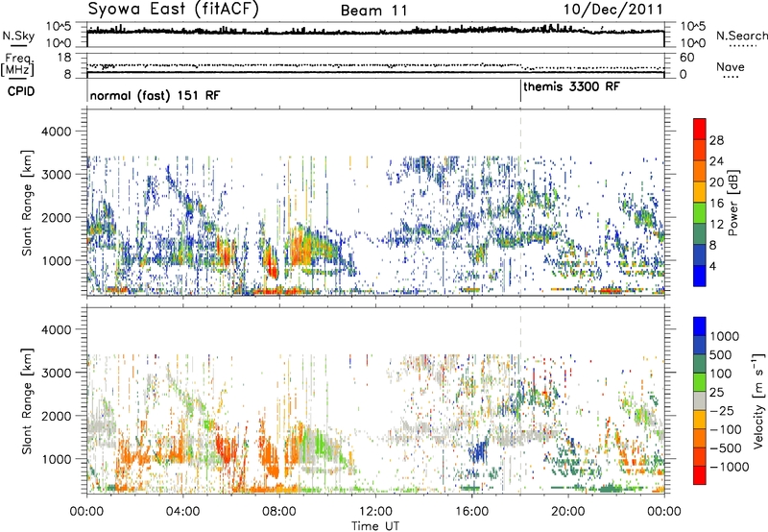
Task: Click the CPID change marker line near 18:00
Action: (520, 91)
